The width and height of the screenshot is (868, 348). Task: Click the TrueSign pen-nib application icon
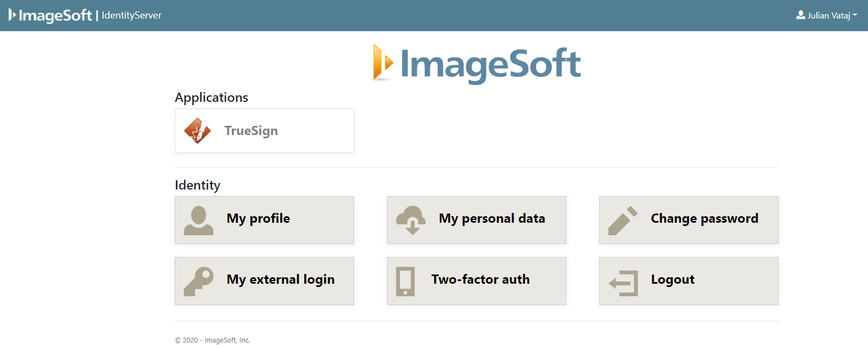click(198, 131)
